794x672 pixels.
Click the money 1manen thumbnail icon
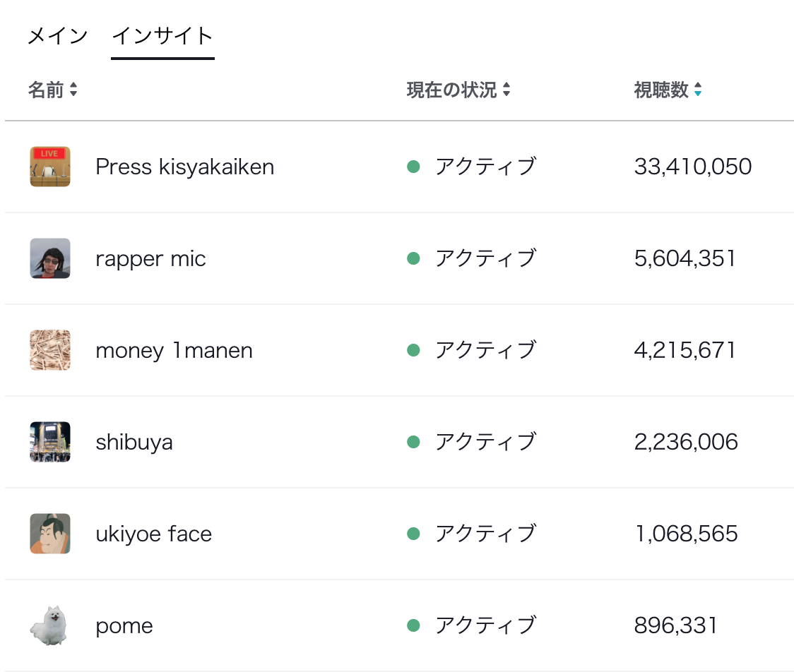click(x=50, y=350)
